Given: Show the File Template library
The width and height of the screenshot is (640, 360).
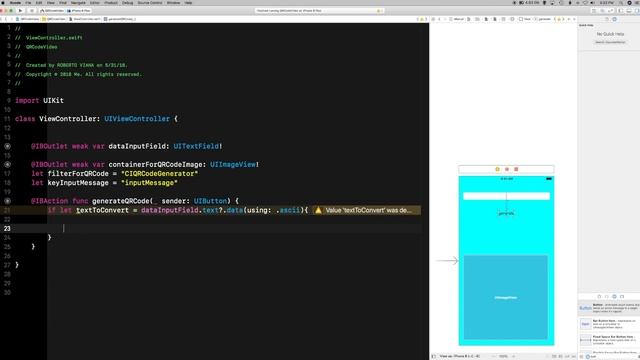Looking at the screenshot, I should 599,296.
